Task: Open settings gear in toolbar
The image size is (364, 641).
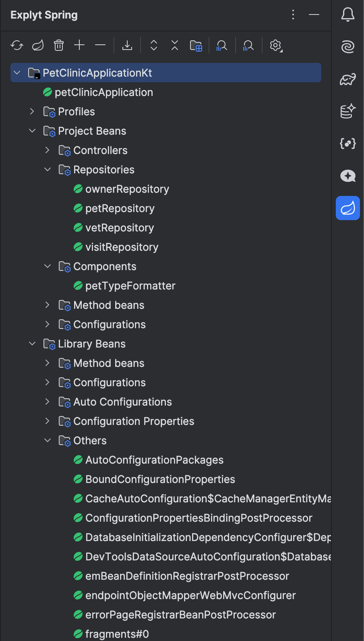Action: (276, 45)
